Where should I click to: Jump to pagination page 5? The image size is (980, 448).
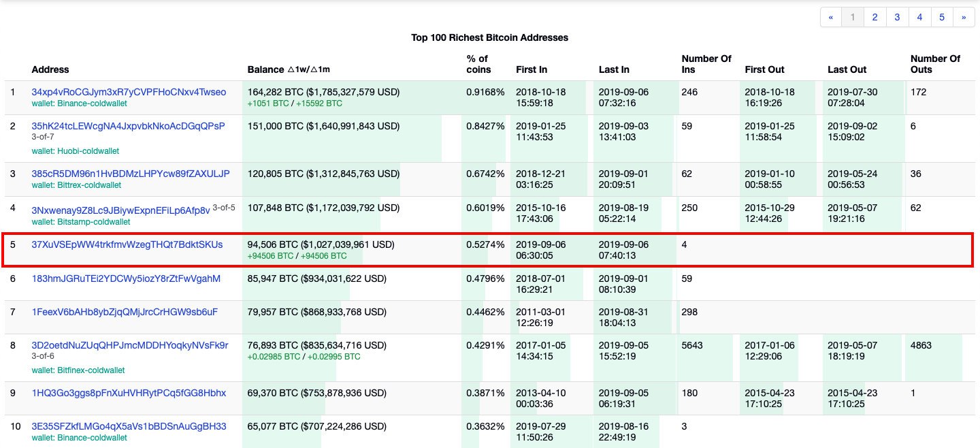pyautogui.click(x=942, y=18)
